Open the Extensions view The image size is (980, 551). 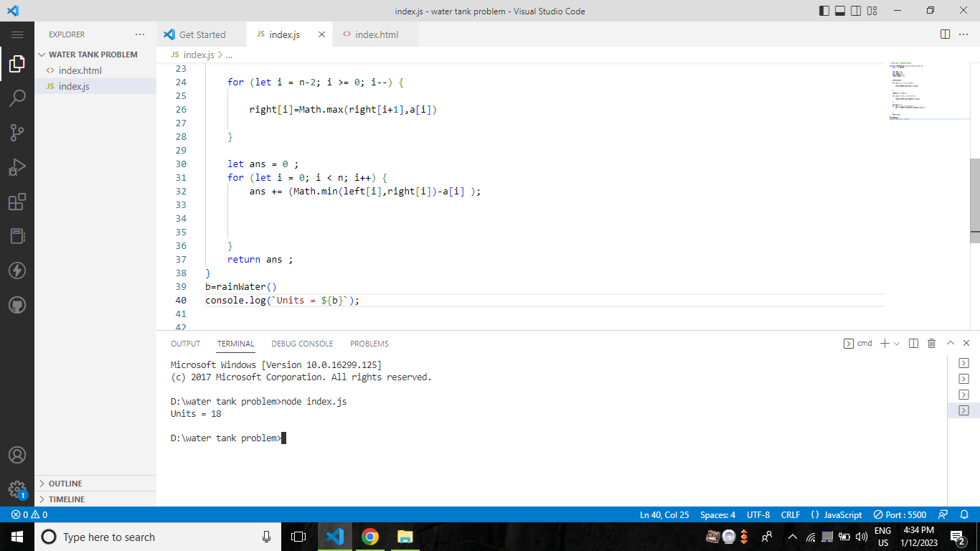pyautogui.click(x=17, y=202)
